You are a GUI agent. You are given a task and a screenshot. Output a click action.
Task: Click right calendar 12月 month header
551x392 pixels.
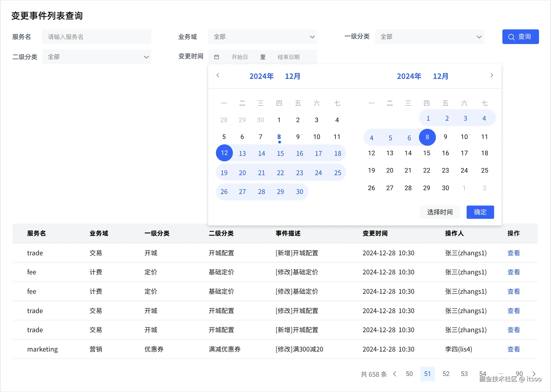(x=440, y=76)
